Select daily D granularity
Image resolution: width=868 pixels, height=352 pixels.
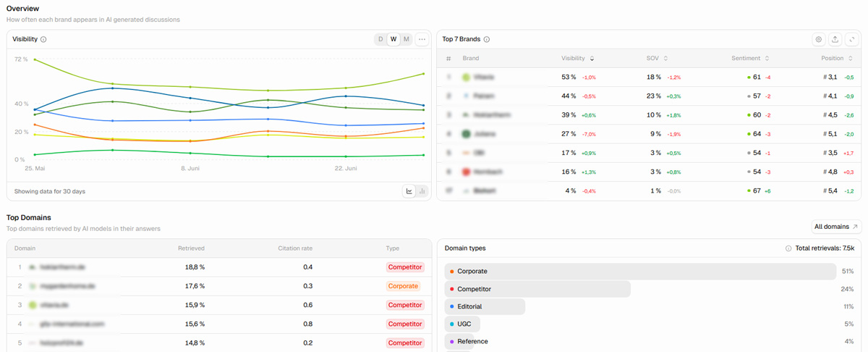pyautogui.click(x=380, y=39)
